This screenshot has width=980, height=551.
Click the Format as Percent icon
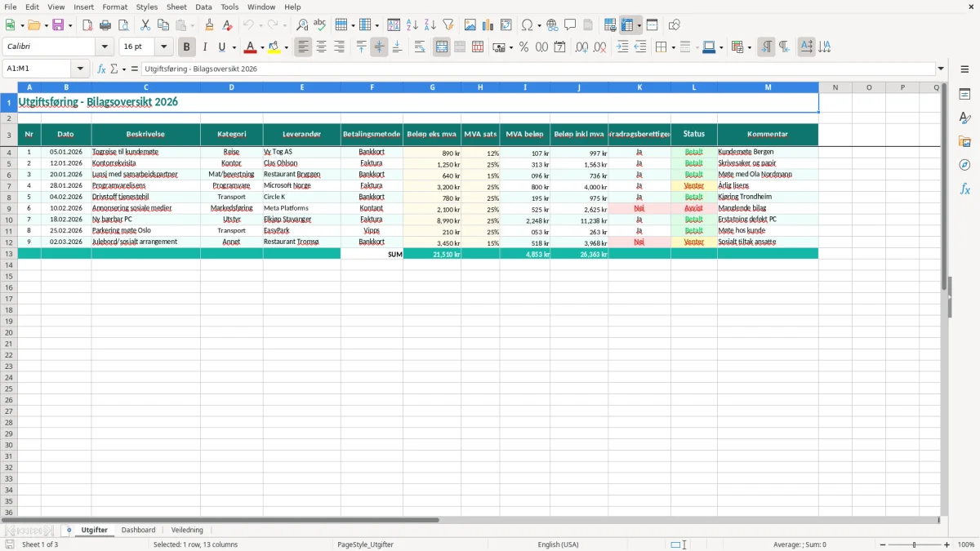click(523, 47)
